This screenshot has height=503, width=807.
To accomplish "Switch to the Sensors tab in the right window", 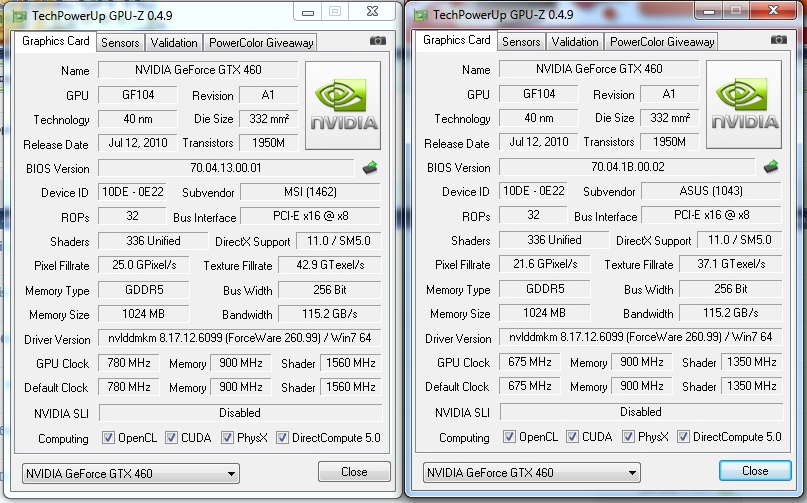I will tap(521, 42).
